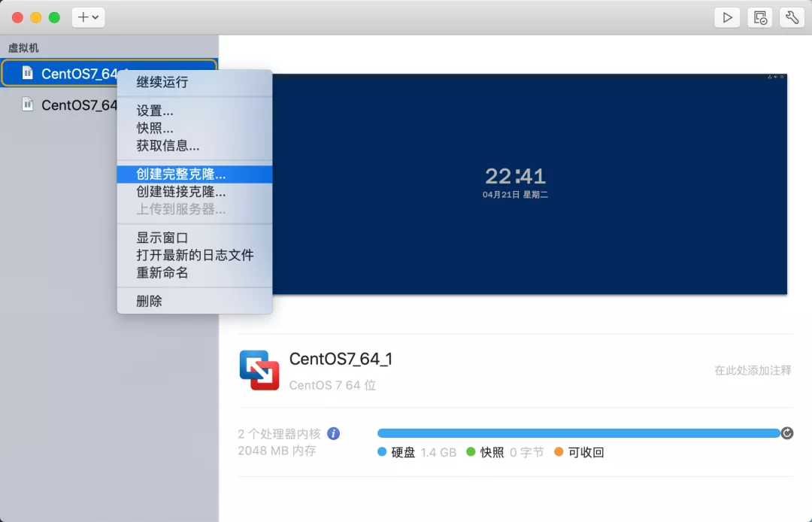The width and height of the screenshot is (812, 522).
Task: Click the blue disk usage bar
Action: 579,433
